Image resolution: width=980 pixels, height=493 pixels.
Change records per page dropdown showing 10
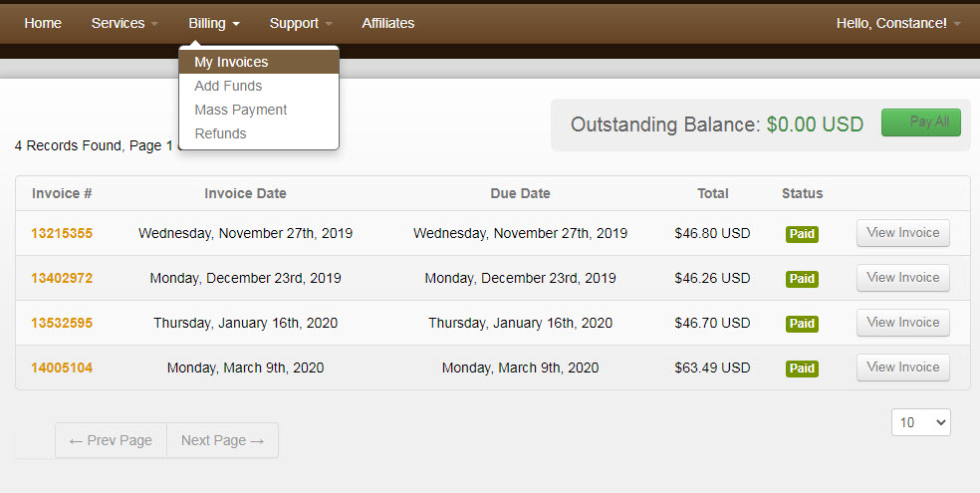pyautogui.click(x=921, y=422)
